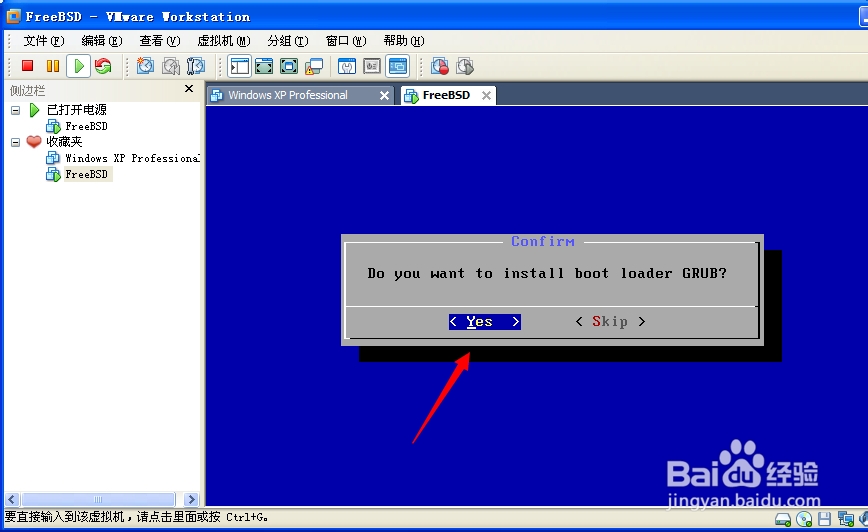Collapse the 收藏夹 favorites tree node
The width and height of the screenshot is (868, 532).
click(x=16, y=142)
